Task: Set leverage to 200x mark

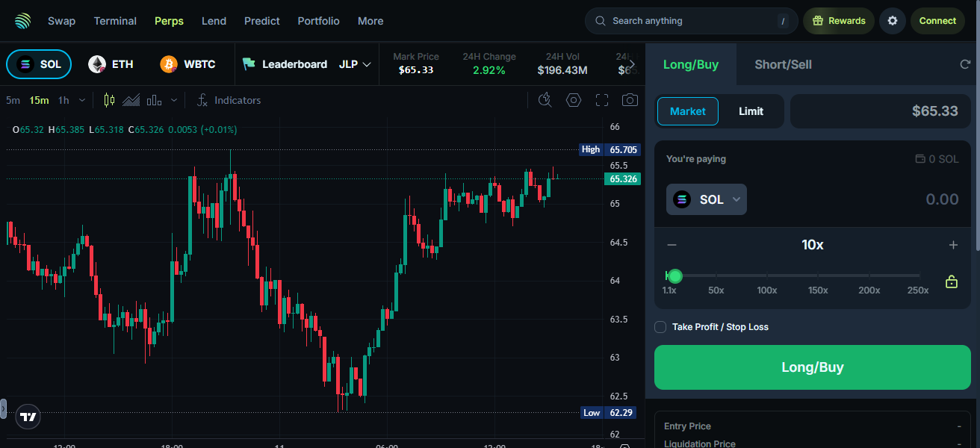Action: (x=869, y=290)
